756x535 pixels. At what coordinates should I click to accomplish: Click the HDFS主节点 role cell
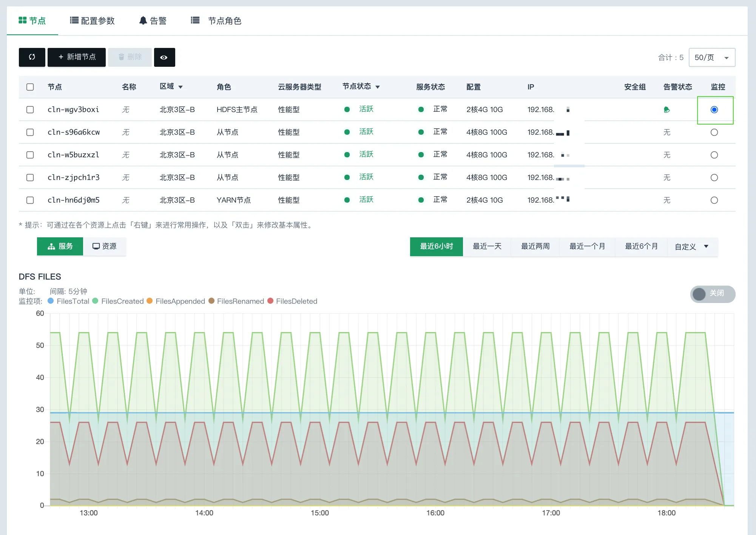(x=237, y=110)
